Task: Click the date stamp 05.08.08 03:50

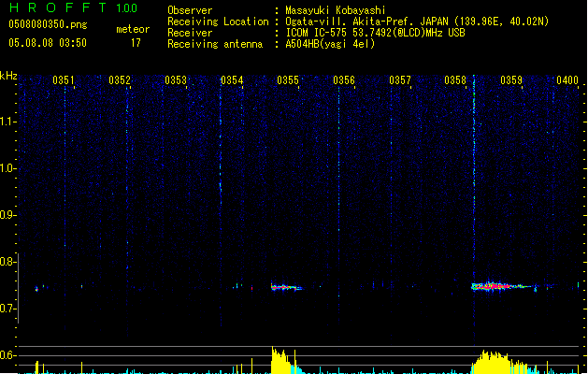Action: [48, 43]
